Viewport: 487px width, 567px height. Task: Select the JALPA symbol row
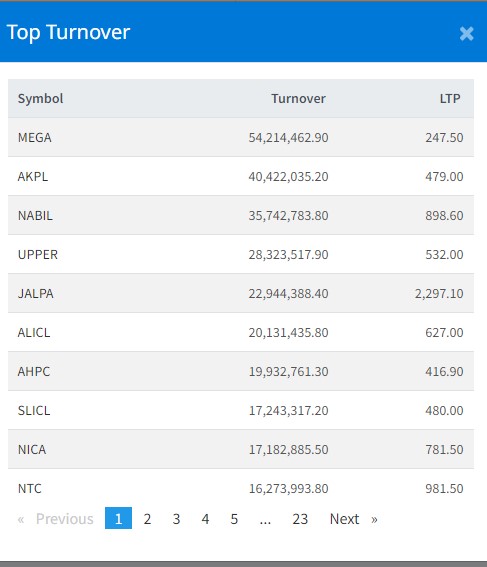pyautogui.click(x=241, y=293)
